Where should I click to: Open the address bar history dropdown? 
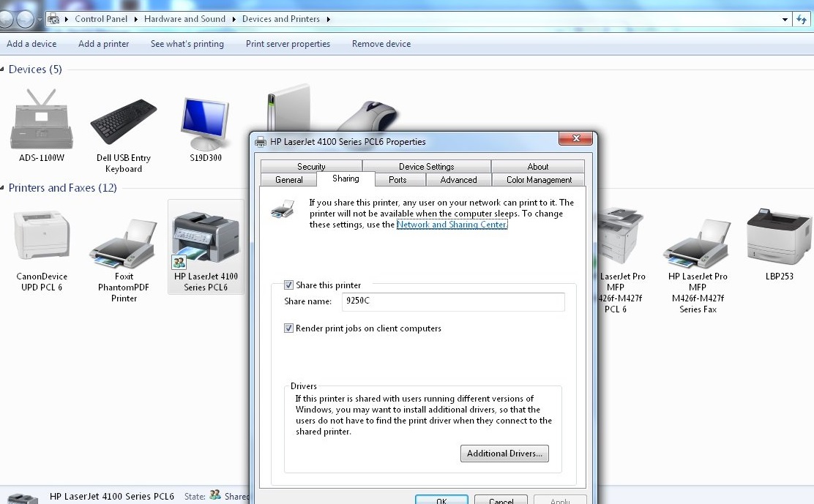(x=785, y=19)
